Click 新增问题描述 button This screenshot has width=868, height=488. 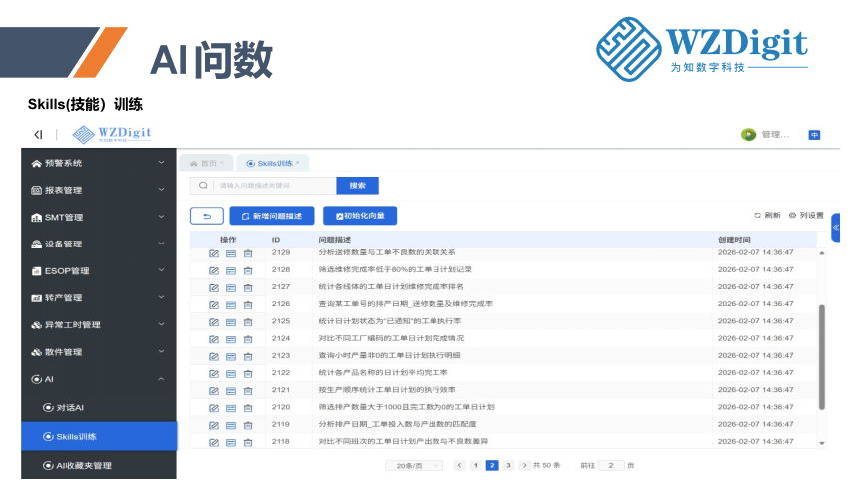pos(272,216)
